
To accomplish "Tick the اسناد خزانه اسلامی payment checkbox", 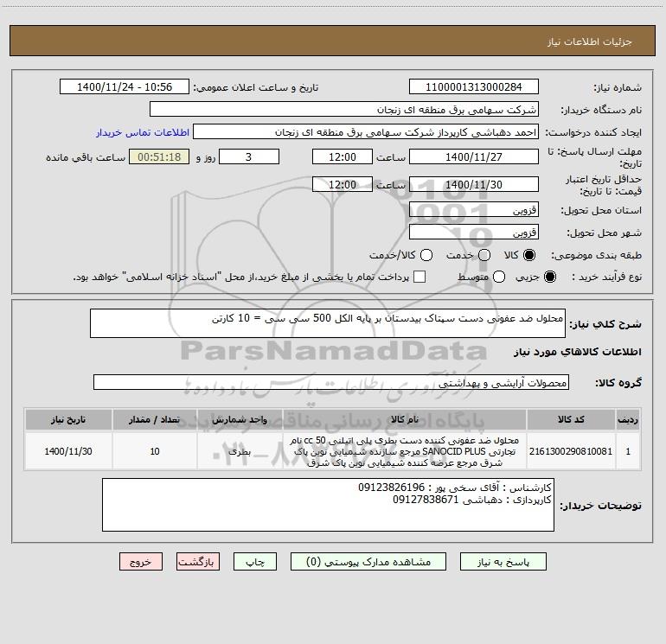I will point(419,277).
